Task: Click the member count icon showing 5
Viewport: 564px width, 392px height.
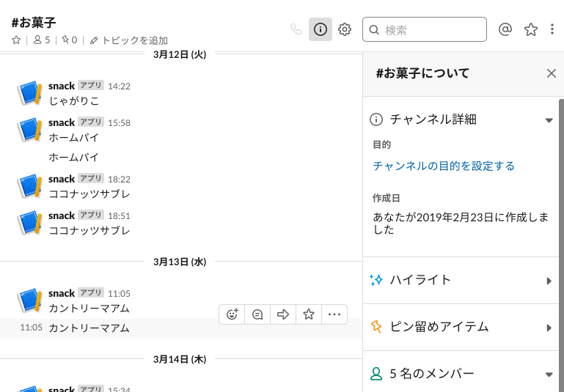Action: [42, 40]
